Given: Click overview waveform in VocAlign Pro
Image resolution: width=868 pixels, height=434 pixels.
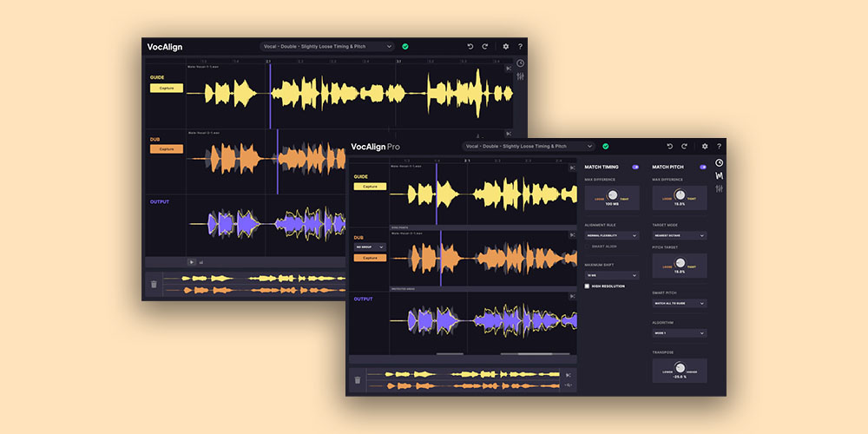Looking at the screenshot, I should [464, 380].
